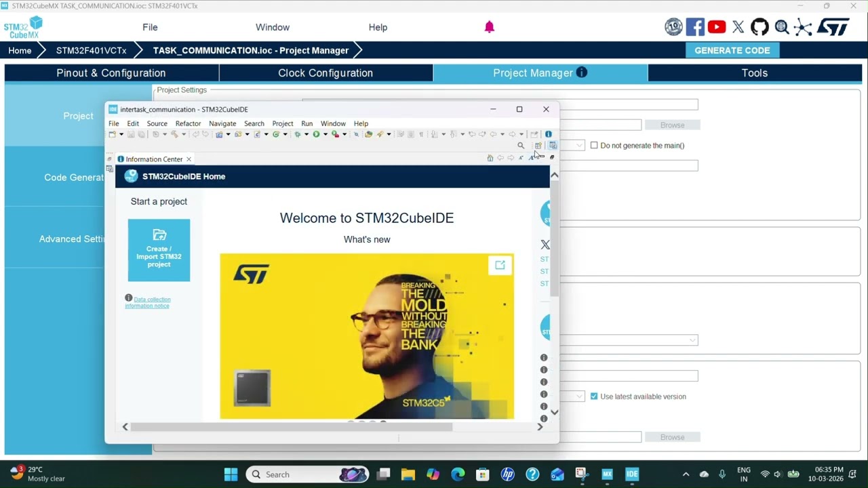
Task: Click the Debug bug icon in CubeIDE toolbar
Action: (297, 134)
